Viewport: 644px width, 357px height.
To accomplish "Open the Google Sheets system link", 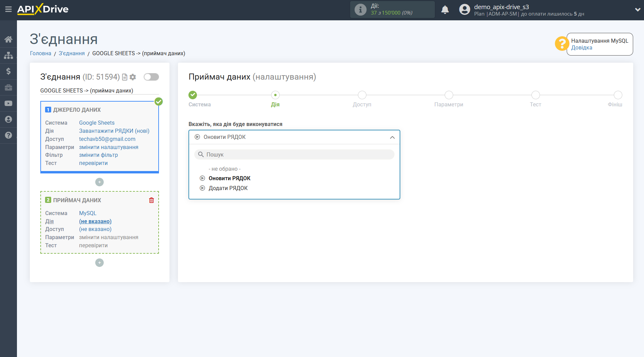I will pyautogui.click(x=97, y=123).
